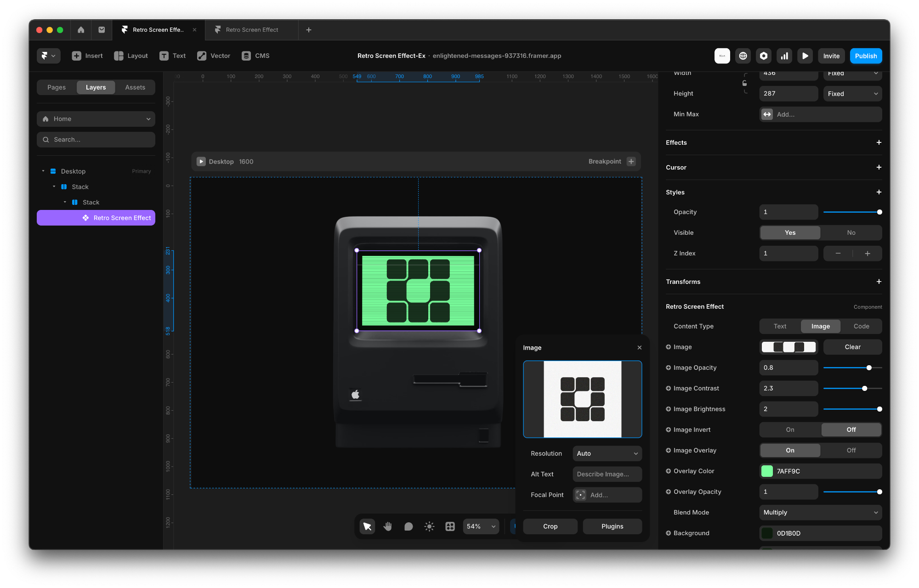Turn Image Overlay Off

[x=851, y=450]
